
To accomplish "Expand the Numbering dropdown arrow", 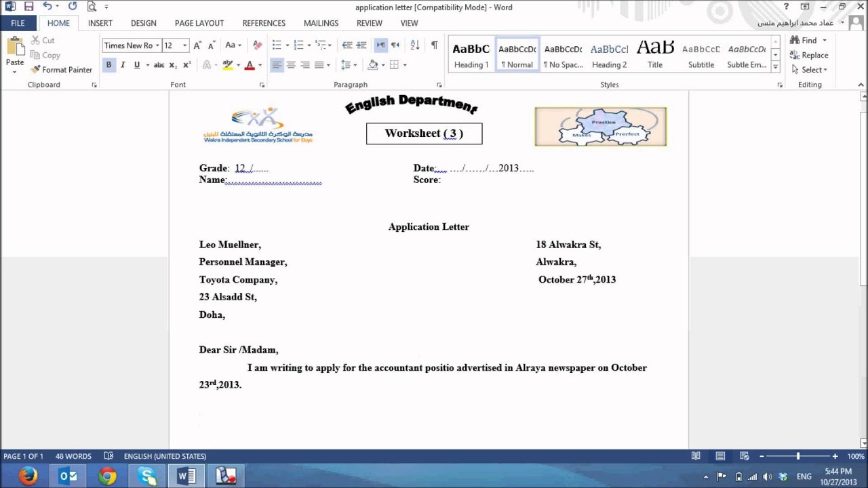I will pos(309,45).
